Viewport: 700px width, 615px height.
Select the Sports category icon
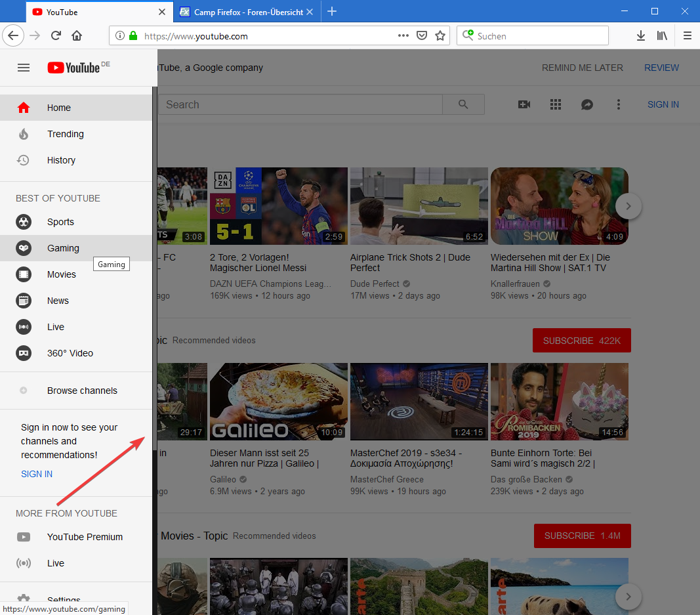tap(24, 222)
